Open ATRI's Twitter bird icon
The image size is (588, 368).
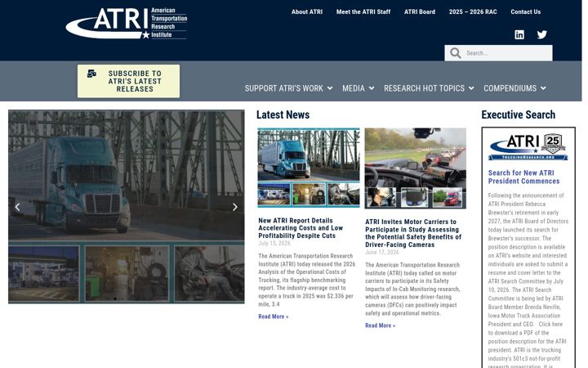pyautogui.click(x=542, y=34)
